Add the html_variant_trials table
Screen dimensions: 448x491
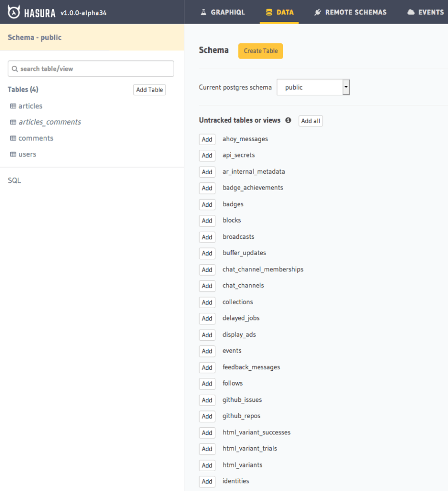click(207, 449)
